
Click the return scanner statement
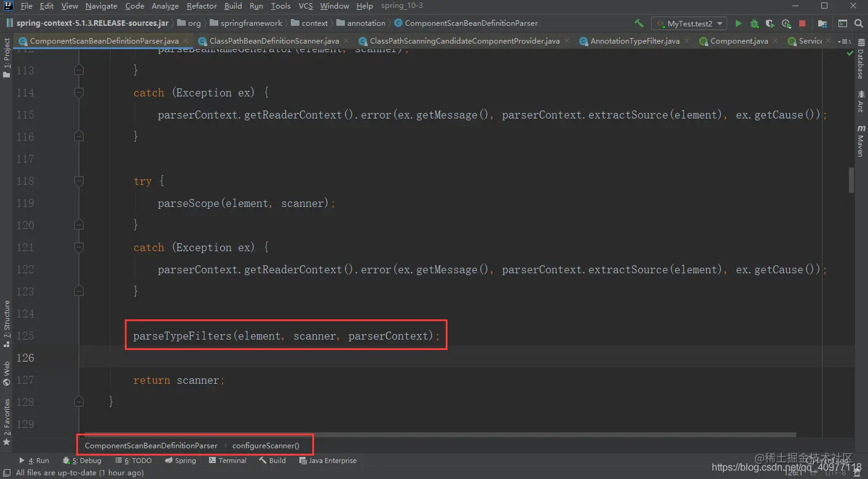179,380
